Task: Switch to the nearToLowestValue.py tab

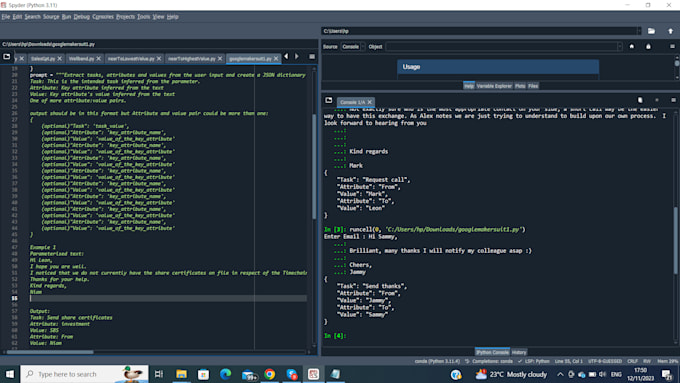Action: click(131, 59)
